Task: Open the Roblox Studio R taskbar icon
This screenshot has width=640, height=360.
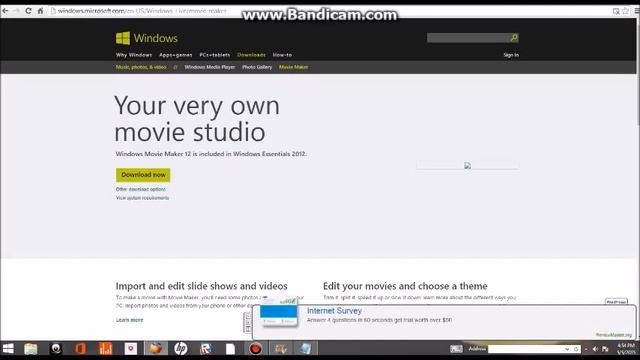Action: [206, 349]
